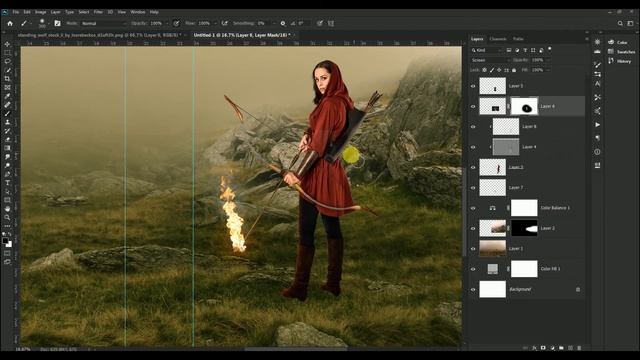The image size is (640, 360).
Task: Click the search magnifier icon top right
Action: tap(620, 23)
